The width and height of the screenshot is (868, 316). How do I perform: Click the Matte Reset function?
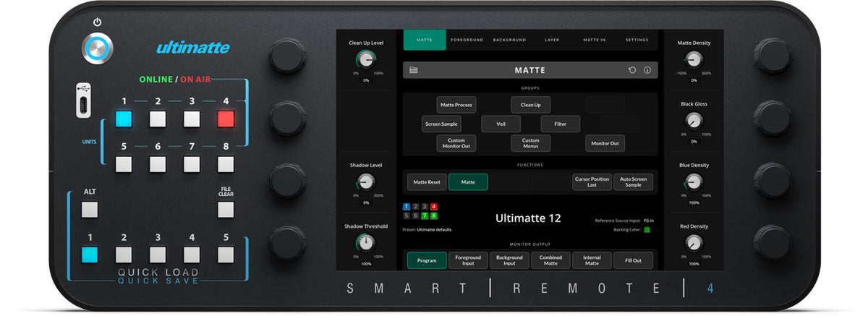427,182
